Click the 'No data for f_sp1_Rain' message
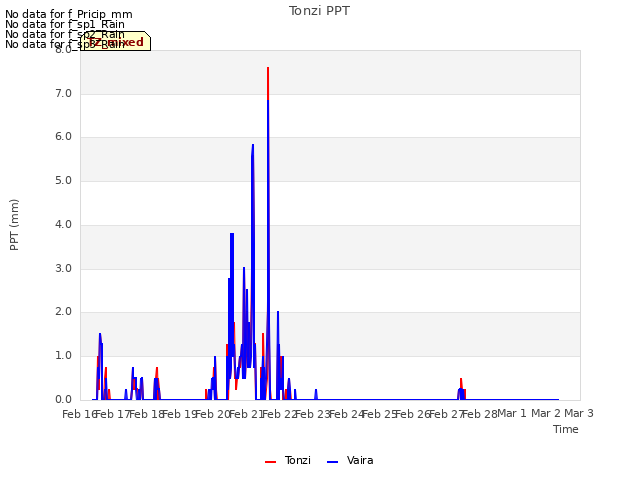The height and width of the screenshot is (480, 640). click(x=65, y=24)
